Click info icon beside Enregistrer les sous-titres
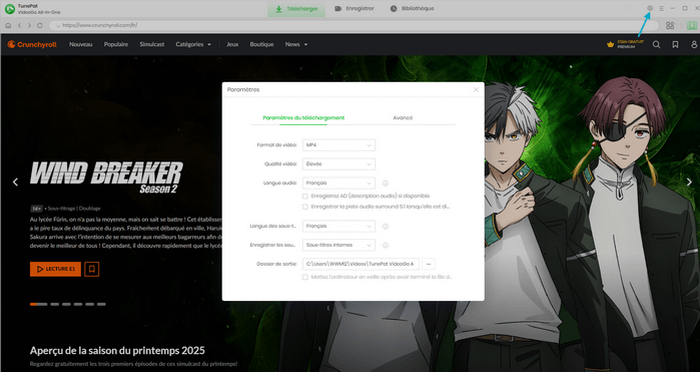The image size is (700, 372). point(385,245)
